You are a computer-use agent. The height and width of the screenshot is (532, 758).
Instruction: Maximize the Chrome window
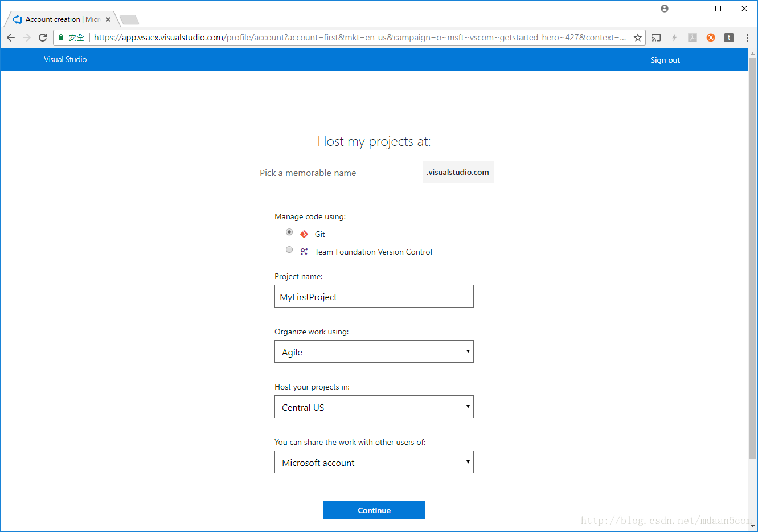(718, 9)
